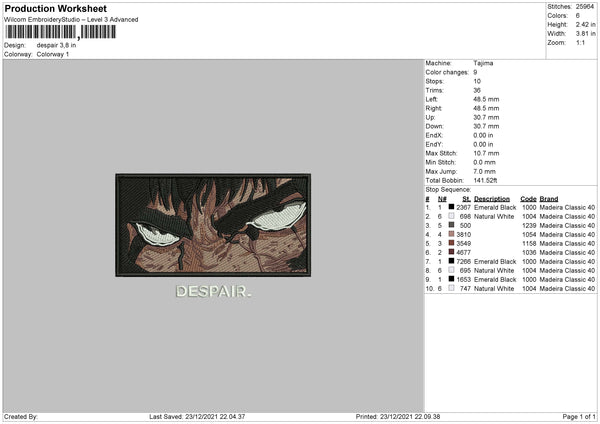Click the Zoom value 1:1
Viewport: 600px width, 424px height.
580,42
